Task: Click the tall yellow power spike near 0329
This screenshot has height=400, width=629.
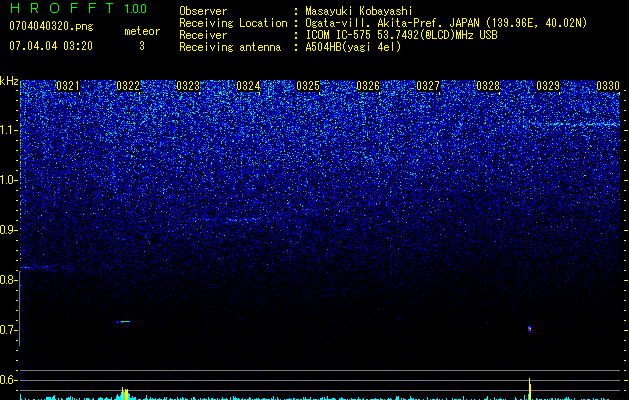Action: coord(530,388)
